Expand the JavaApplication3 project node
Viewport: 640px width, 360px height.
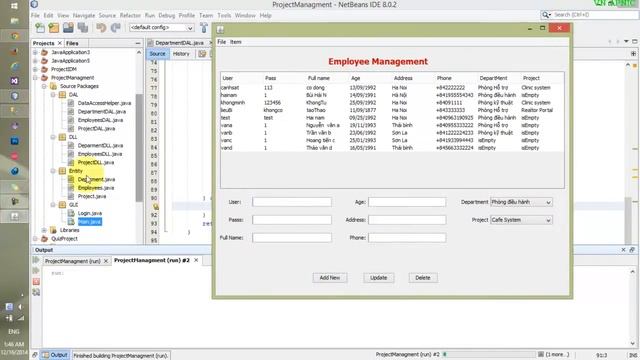(36, 52)
